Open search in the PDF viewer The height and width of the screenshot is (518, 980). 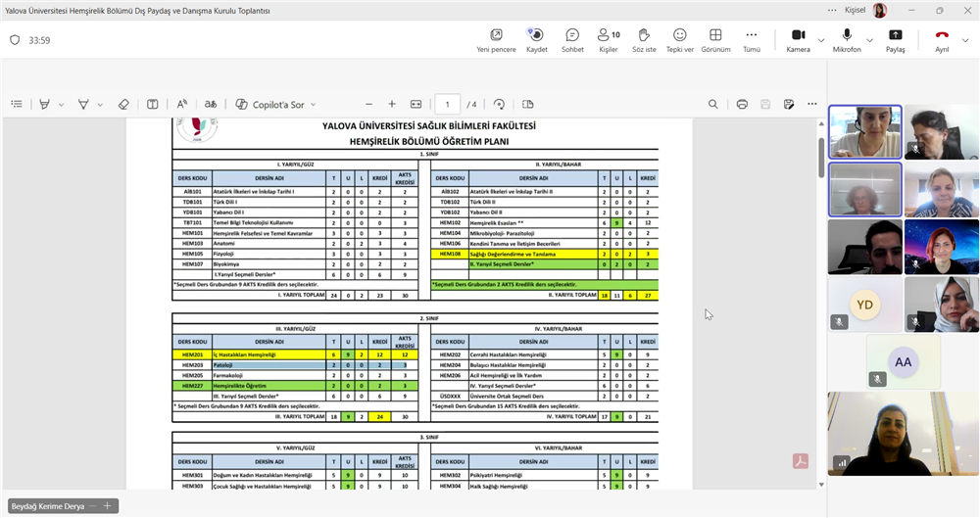point(712,105)
